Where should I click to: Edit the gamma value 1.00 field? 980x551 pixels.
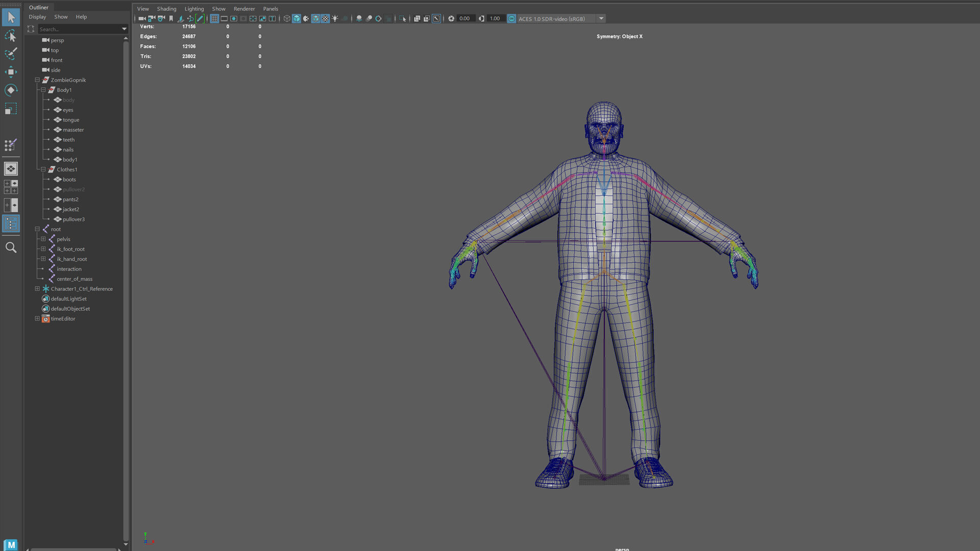pos(495,18)
